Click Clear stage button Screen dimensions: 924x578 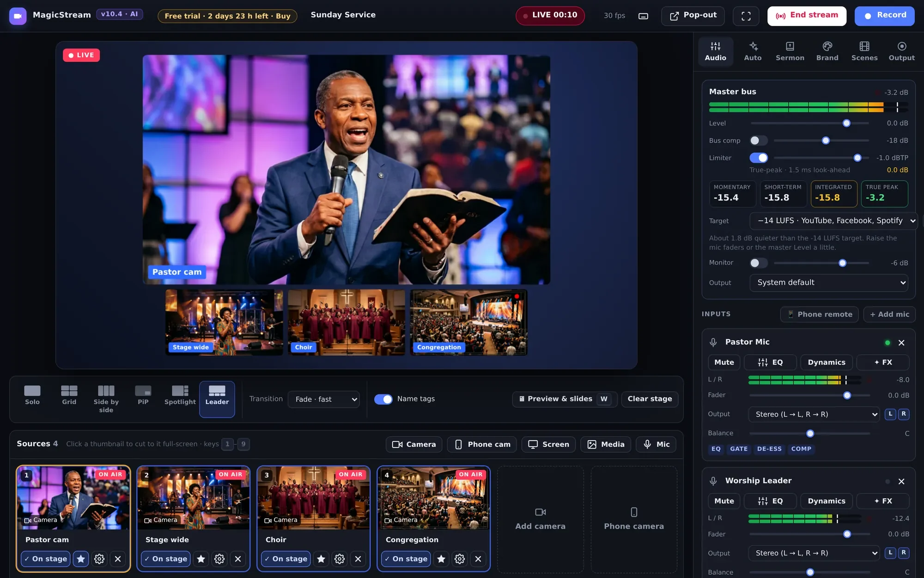tap(650, 399)
